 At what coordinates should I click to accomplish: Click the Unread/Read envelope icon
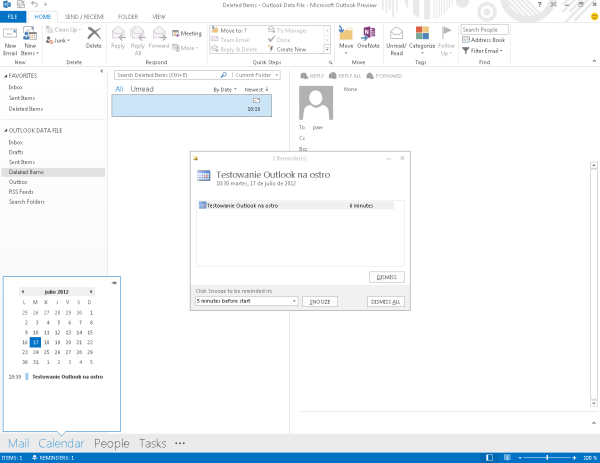(x=397, y=35)
